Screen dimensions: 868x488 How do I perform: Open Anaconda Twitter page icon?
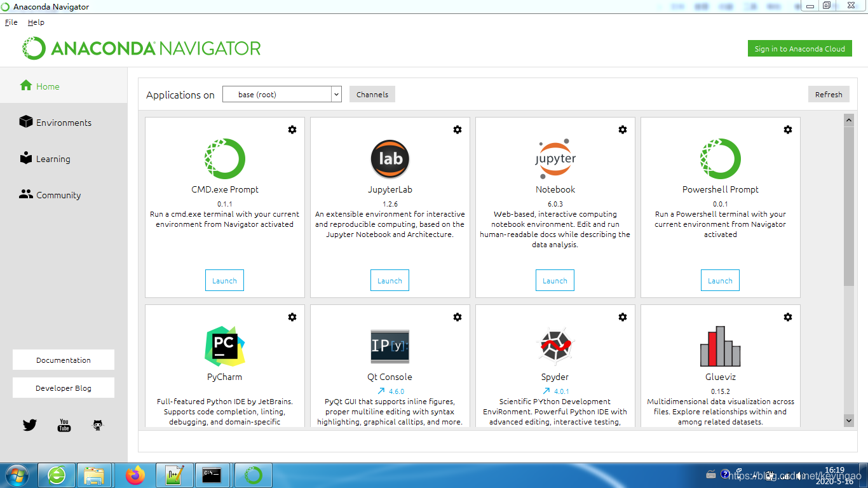30,425
